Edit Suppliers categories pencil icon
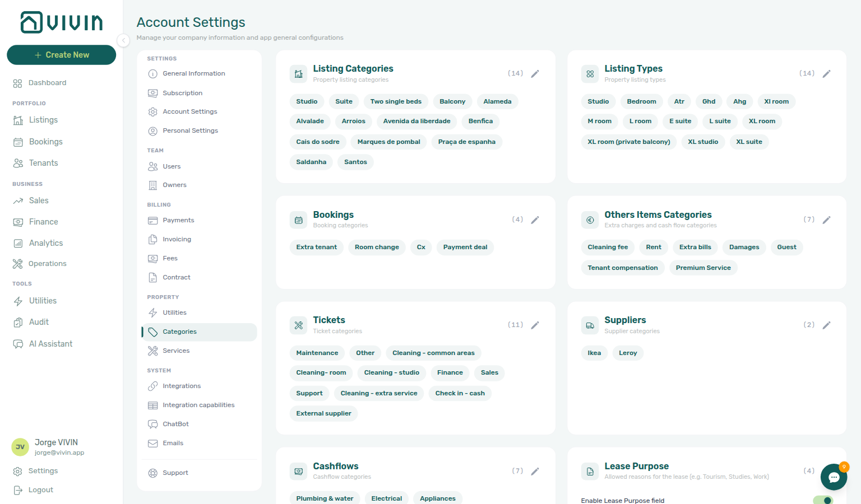Screen dimensions: 861x504 point(826,325)
